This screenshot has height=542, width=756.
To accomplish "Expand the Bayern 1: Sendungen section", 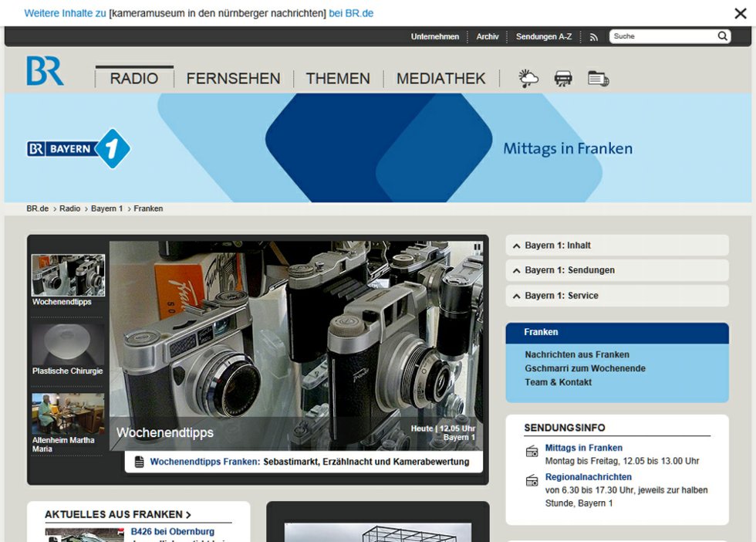I will (617, 270).
